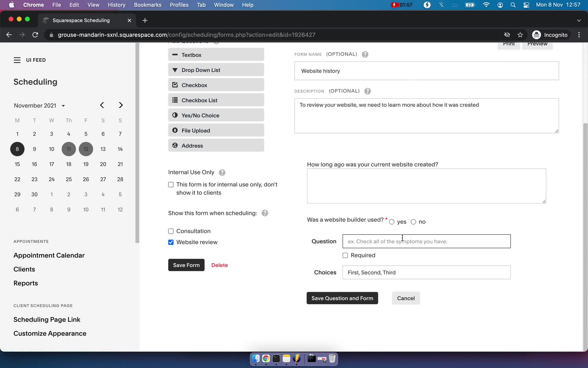The width and height of the screenshot is (588, 368).
Task: Open Trash from the dock
Action: [x=332, y=358]
